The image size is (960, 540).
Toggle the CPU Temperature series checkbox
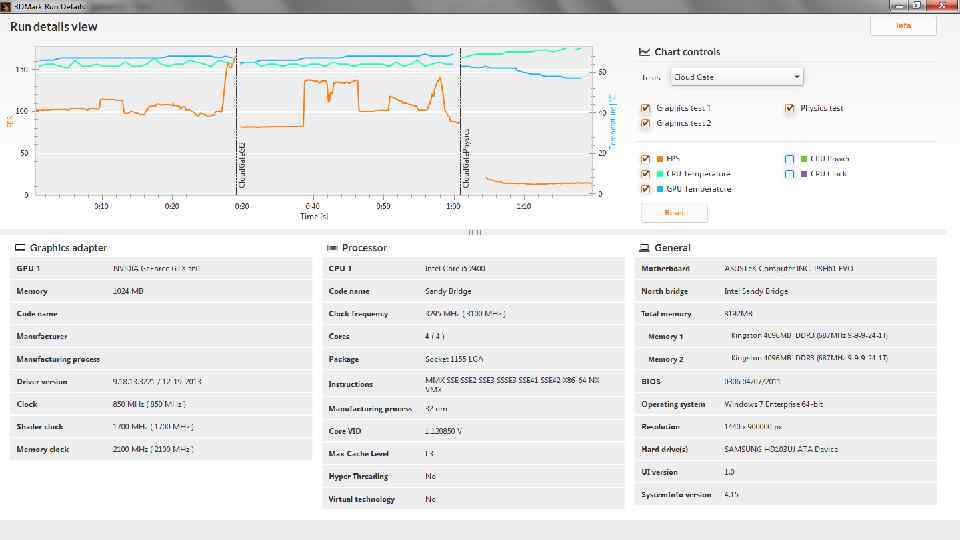click(645, 174)
